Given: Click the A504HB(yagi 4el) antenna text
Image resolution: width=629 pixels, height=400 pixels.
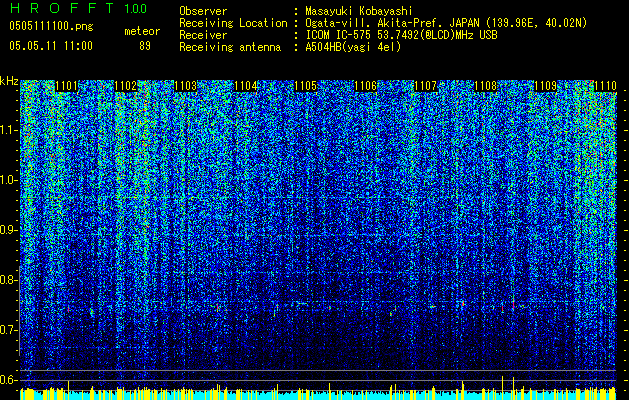Looking at the screenshot, I should tap(353, 47).
